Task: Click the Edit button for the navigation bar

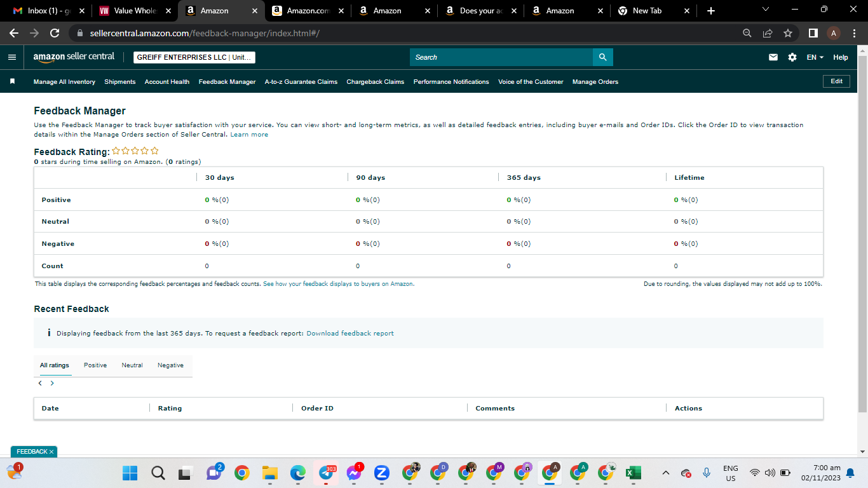Action: 836,81
